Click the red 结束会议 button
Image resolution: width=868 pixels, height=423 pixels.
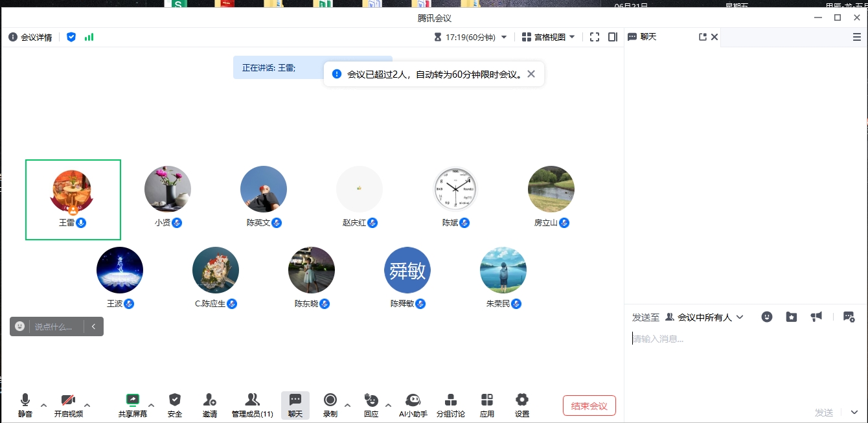(589, 406)
